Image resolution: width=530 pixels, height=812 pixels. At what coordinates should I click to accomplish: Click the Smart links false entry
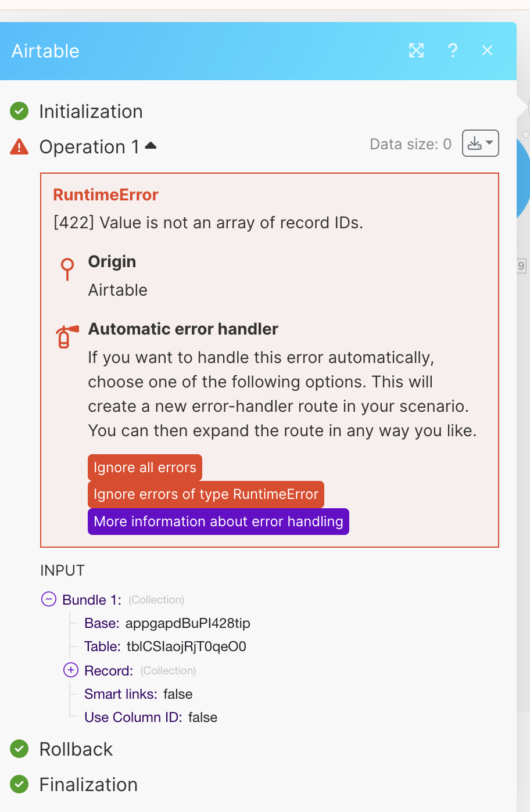138,694
